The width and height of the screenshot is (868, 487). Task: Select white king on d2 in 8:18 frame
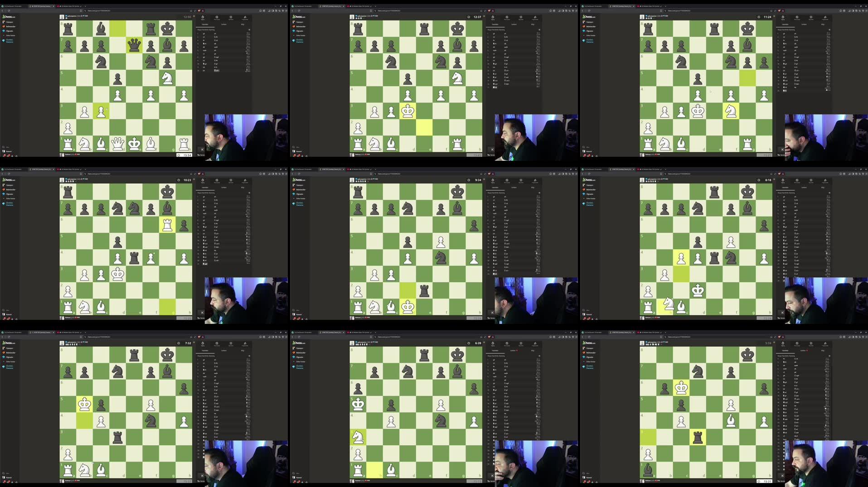698,290
